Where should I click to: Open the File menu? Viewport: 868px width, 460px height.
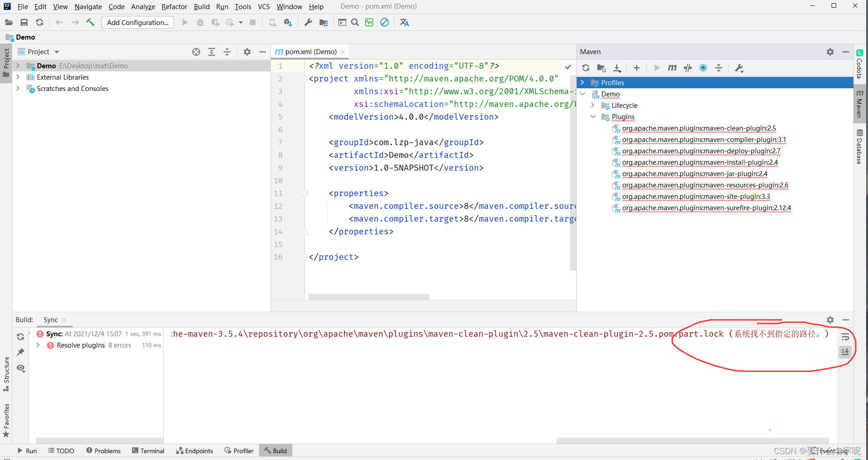[x=23, y=6]
